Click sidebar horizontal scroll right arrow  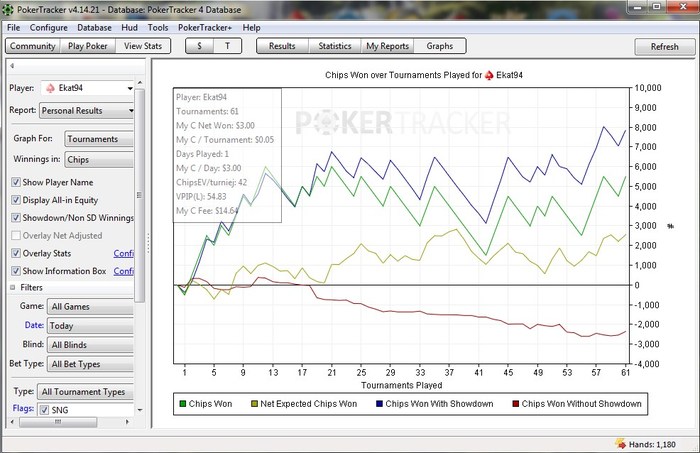tap(127, 422)
